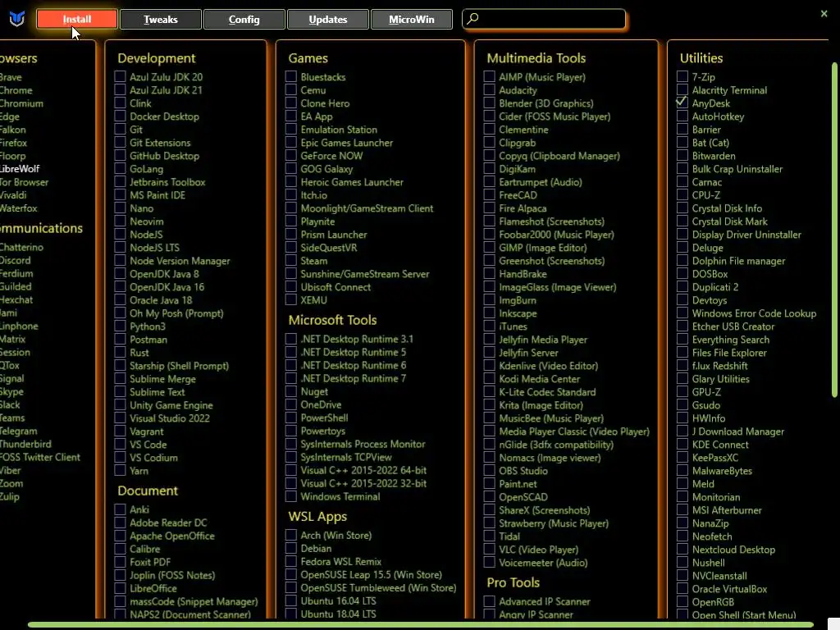Image resolution: width=840 pixels, height=630 pixels.
Task: Check MSI Afterburner checkbox
Action: [x=682, y=510]
